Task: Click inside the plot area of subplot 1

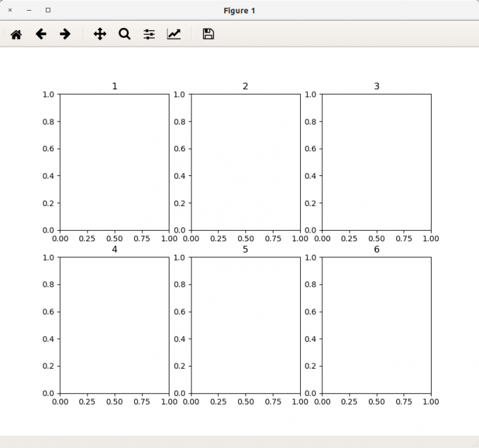Action: pyautogui.click(x=114, y=162)
